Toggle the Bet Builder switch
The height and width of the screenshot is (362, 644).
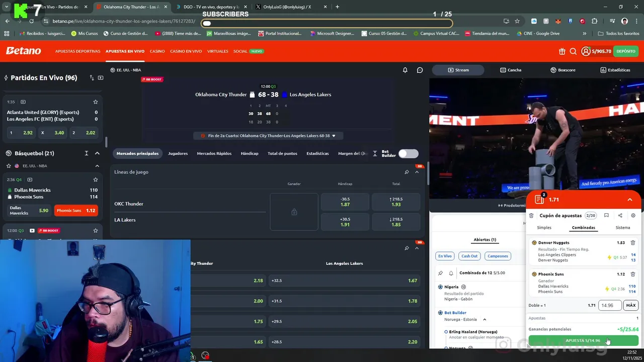408,154
